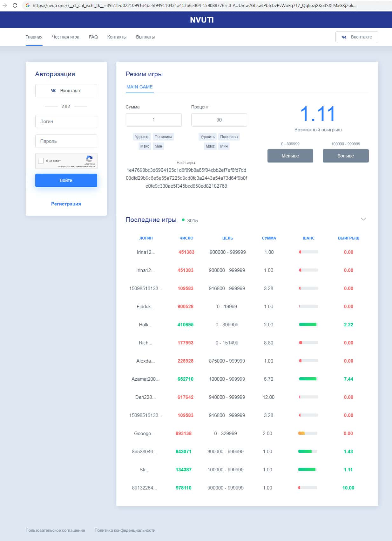The height and width of the screenshot is (541, 392).
Task: Click the Google site icon in address bar
Action: pyautogui.click(x=28, y=5)
